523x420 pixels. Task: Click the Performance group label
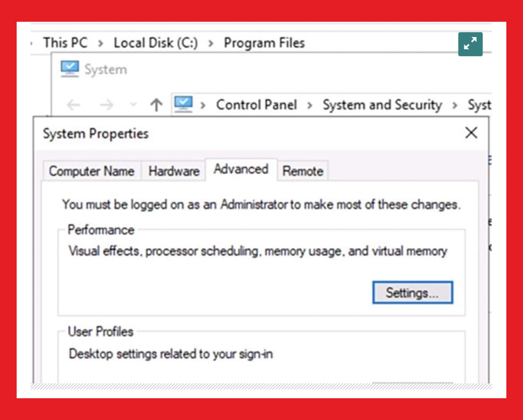pos(101,230)
